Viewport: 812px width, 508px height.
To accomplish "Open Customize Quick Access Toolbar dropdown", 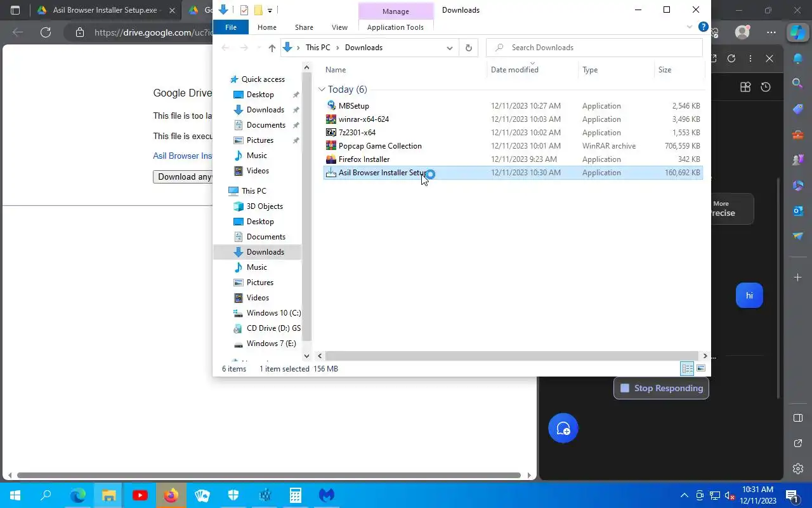I will click(x=270, y=10).
